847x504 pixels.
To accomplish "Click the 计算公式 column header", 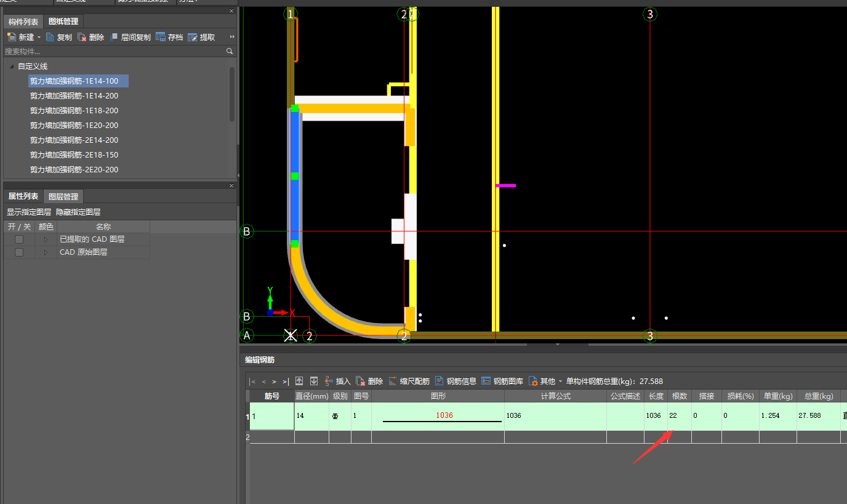I will [x=555, y=396].
